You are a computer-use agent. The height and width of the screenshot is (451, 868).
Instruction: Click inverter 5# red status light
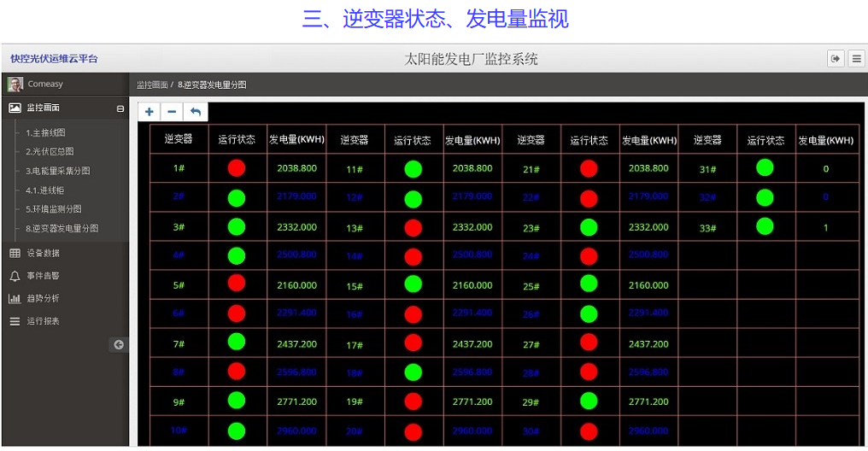click(x=237, y=283)
